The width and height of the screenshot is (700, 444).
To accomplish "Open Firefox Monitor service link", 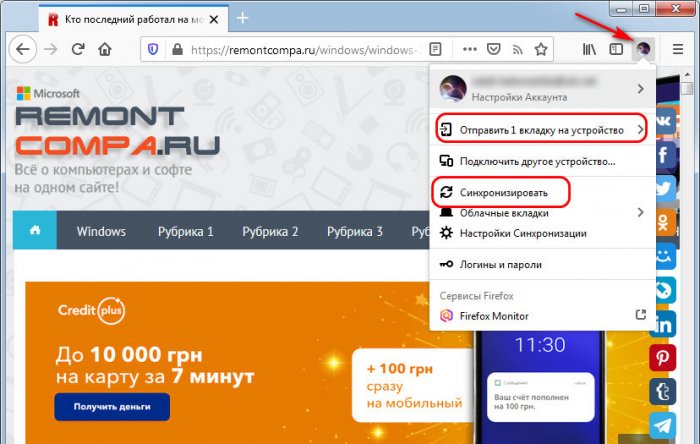I will 495,316.
